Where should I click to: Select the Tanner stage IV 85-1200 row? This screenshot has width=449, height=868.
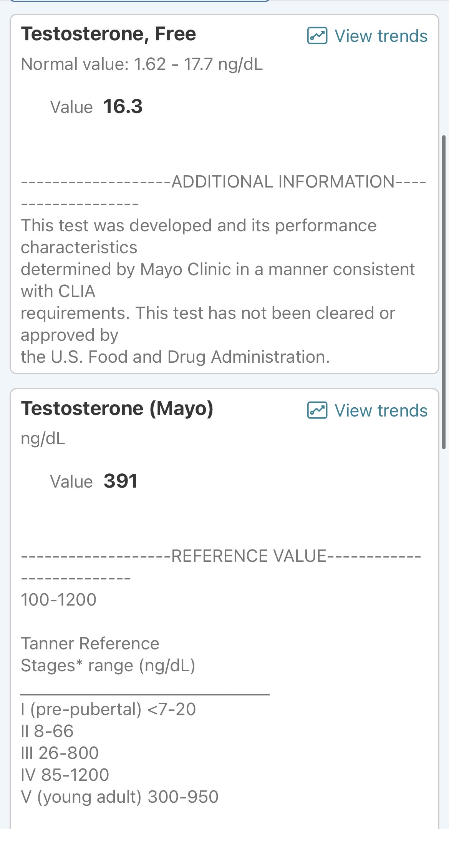[x=65, y=775]
